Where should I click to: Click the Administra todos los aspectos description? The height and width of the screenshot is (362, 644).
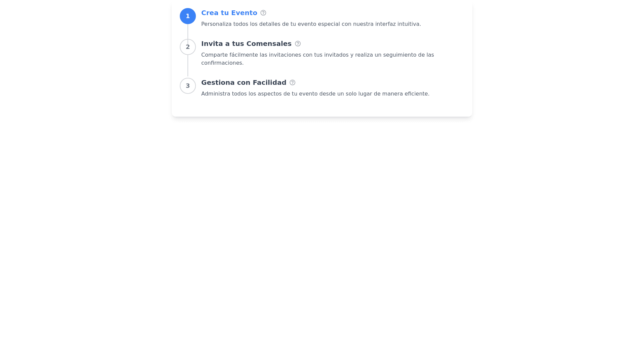click(x=315, y=94)
